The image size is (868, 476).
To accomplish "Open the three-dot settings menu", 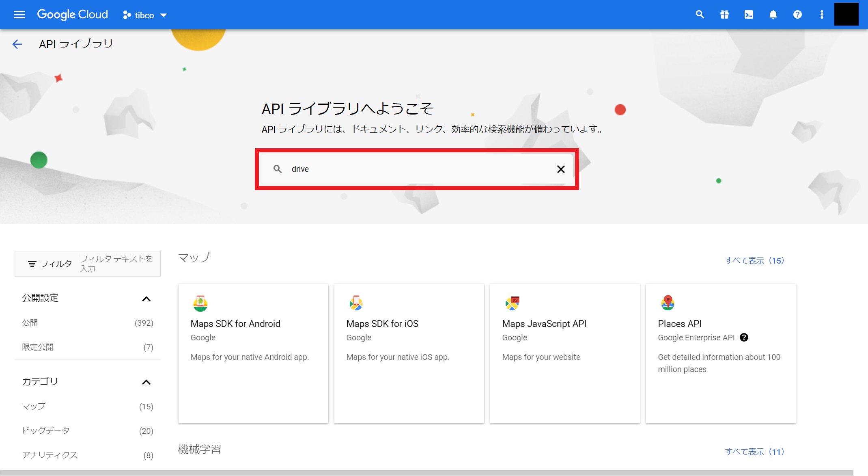I will click(x=822, y=15).
